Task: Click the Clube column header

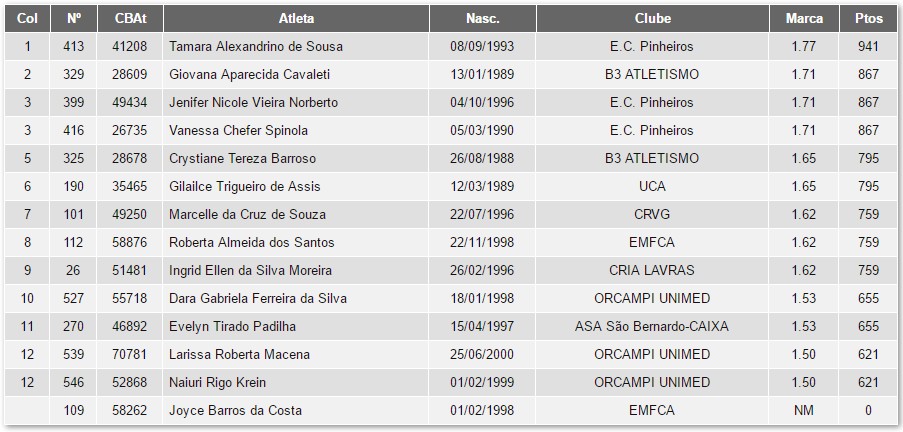Action: pos(652,18)
